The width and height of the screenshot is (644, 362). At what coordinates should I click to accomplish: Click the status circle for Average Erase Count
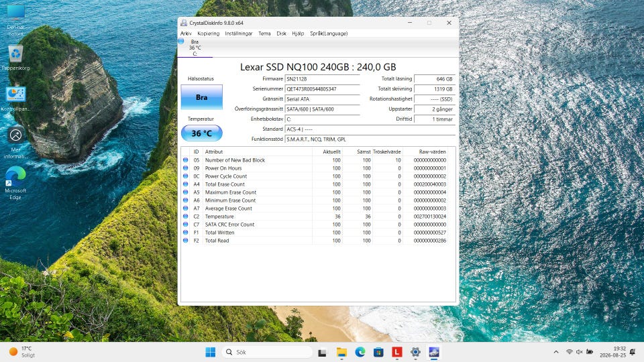(x=185, y=208)
